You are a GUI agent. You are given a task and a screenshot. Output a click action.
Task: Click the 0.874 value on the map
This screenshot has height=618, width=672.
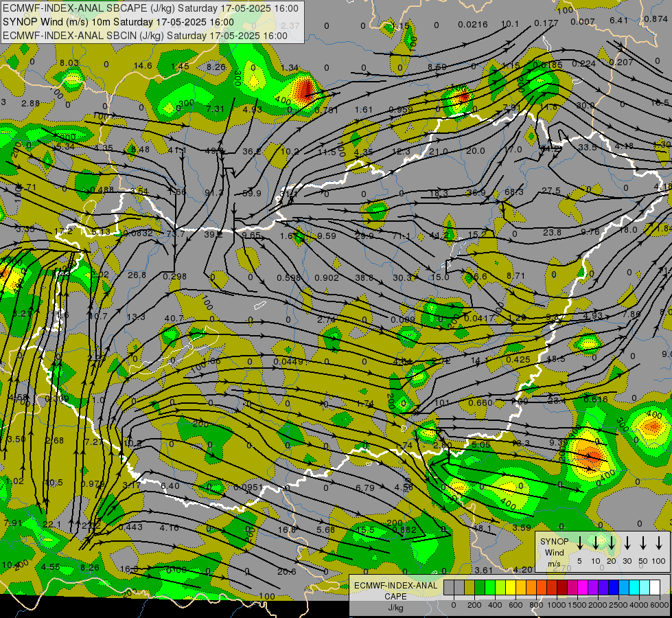(x=656, y=19)
